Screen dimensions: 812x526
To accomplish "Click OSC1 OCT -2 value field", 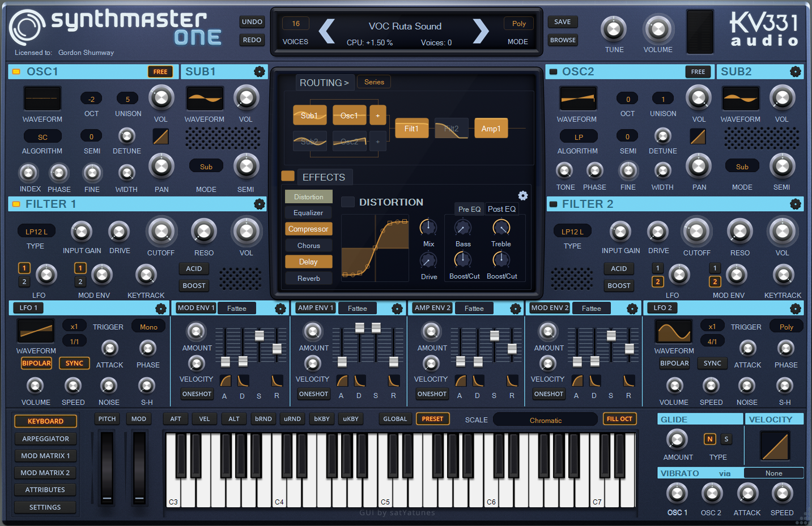I will 91,99.
